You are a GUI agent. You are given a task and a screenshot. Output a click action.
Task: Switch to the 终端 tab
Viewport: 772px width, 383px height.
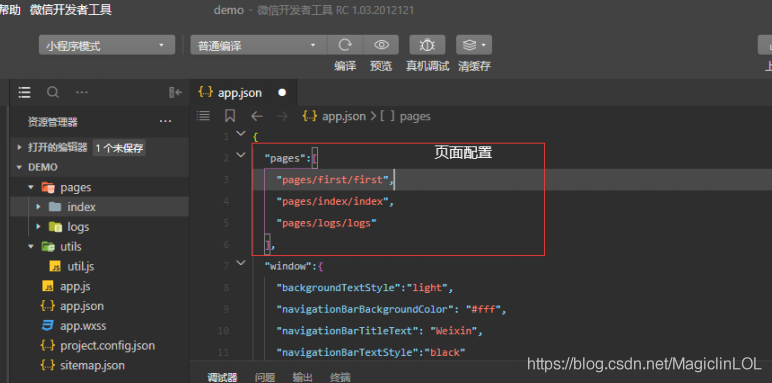(340, 378)
